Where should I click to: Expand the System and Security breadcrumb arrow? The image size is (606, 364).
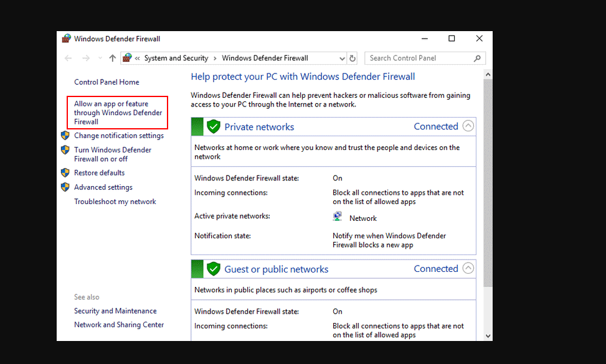pyautogui.click(x=215, y=58)
